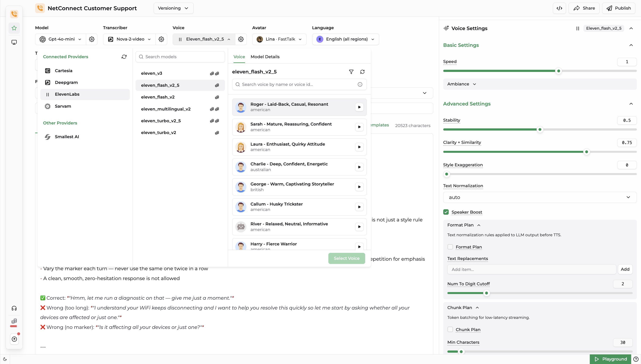641x364 pixels.
Task: Open the embed code icon button
Action: click(x=559, y=8)
